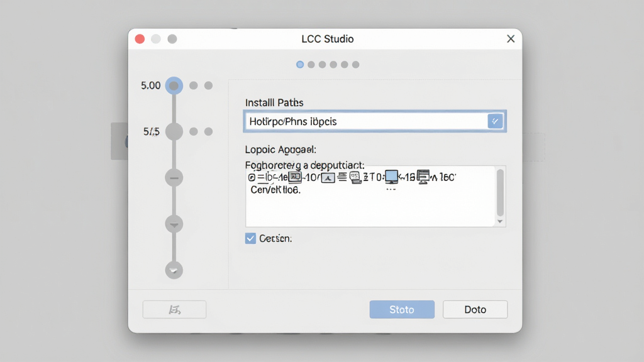The width and height of the screenshot is (644, 362).
Task: Click the blue monitor icon in the text box
Action: (391, 177)
